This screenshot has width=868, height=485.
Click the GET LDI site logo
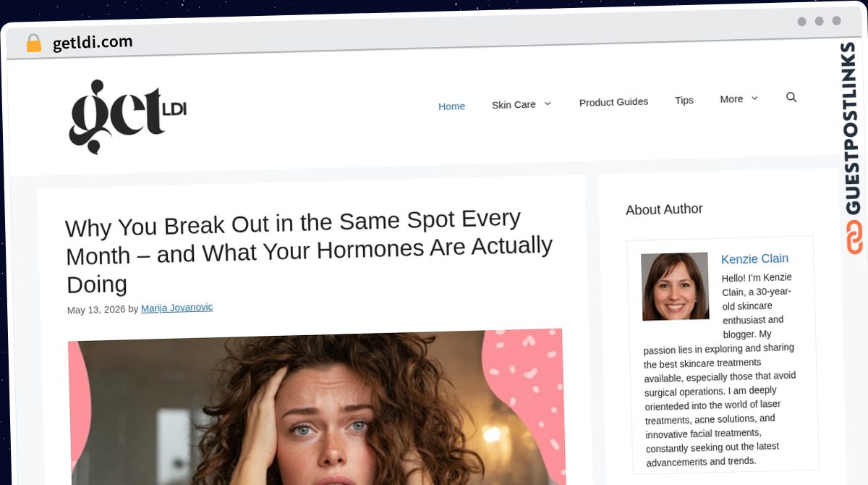click(x=127, y=117)
